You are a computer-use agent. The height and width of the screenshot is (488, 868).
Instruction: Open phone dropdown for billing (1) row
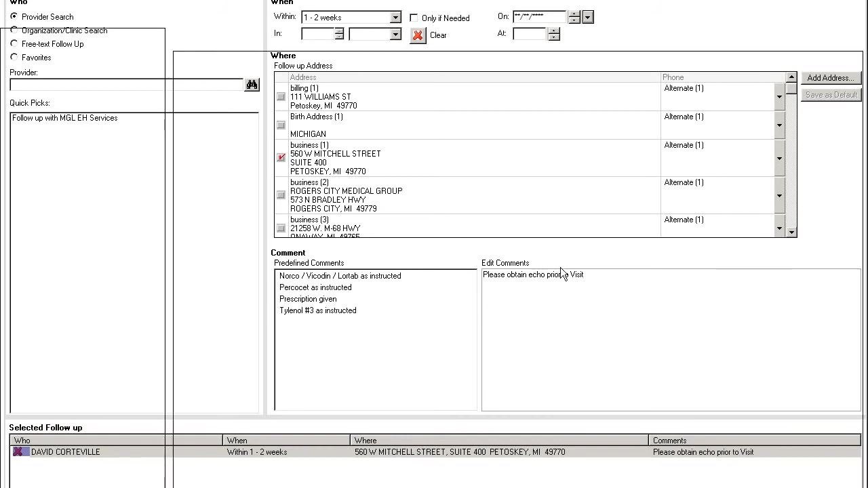point(779,97)
